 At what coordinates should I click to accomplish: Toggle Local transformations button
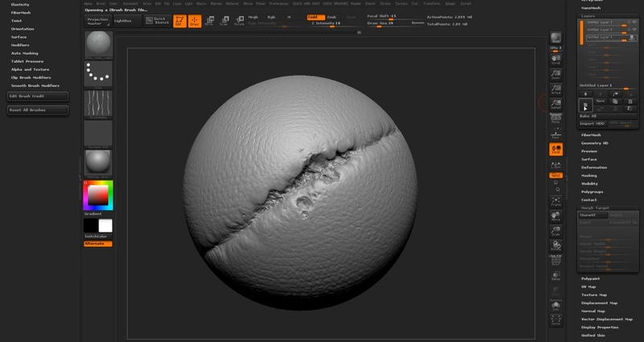pyautogui.click(x=555, y=149)
